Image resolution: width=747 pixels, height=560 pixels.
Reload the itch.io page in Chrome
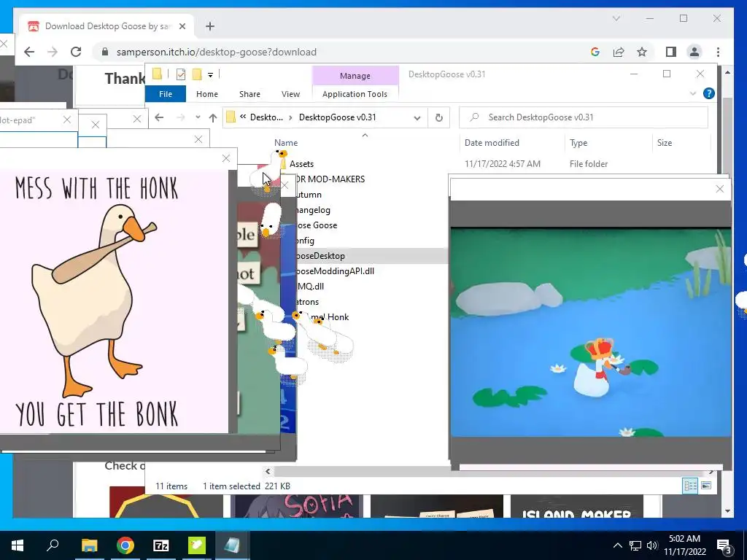76,52
